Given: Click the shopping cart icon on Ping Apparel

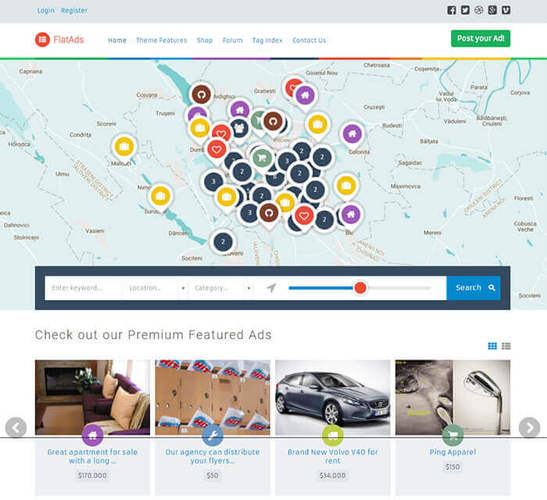Looking at the screenshot, I should (452, 435).
